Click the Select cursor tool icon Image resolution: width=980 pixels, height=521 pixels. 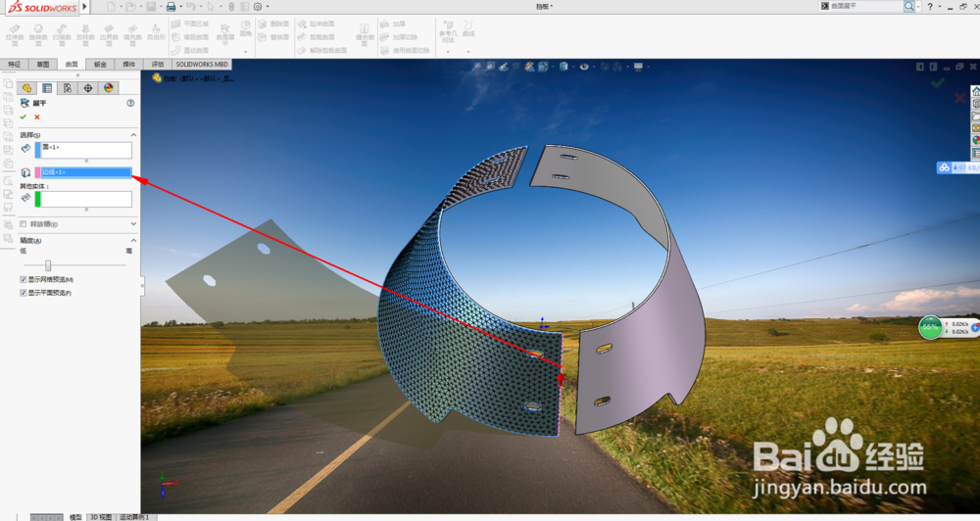coord(211,7)
